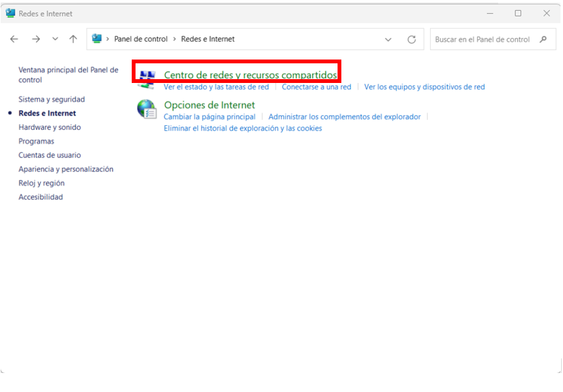This screenshot has height=392, width=563.
Task: Select Sistema y seguridad category
Action: 52,99
